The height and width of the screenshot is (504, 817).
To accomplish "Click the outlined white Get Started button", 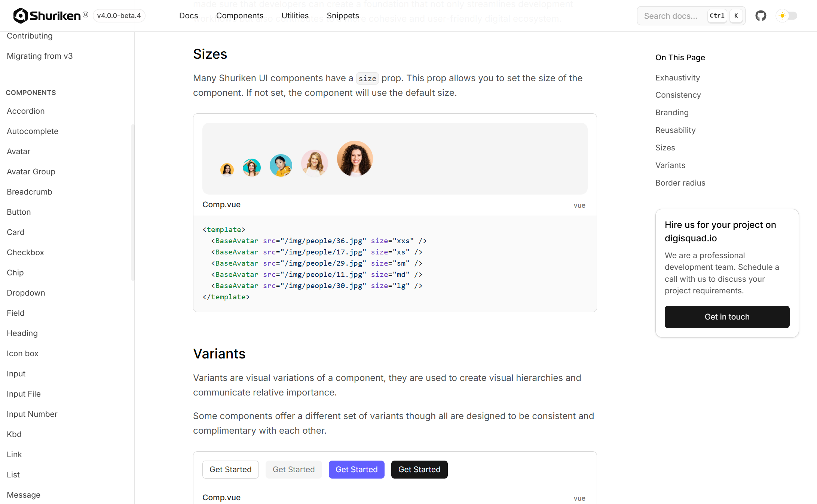I will click(x=230, y=470).
